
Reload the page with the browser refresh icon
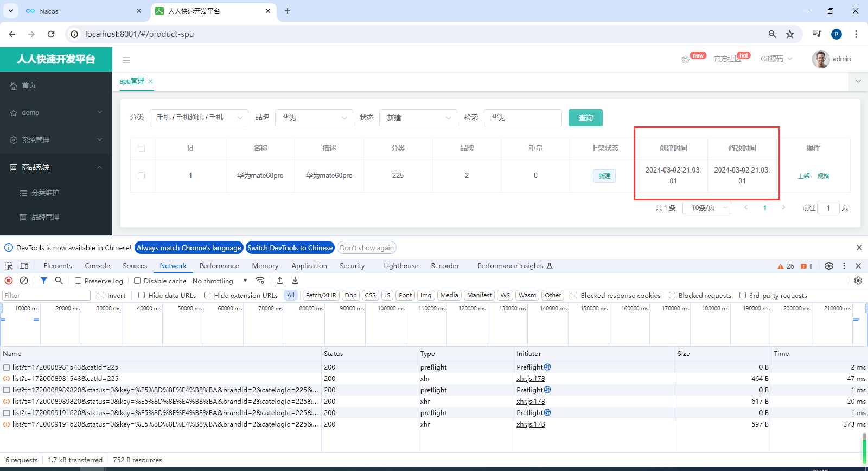(51, 34)
